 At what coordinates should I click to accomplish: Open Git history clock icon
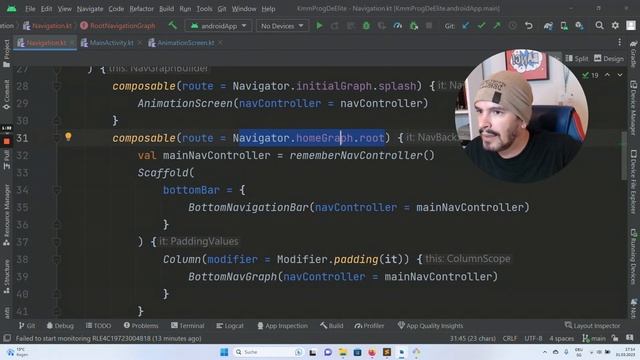pyautogui.click(x=513, y=26)
